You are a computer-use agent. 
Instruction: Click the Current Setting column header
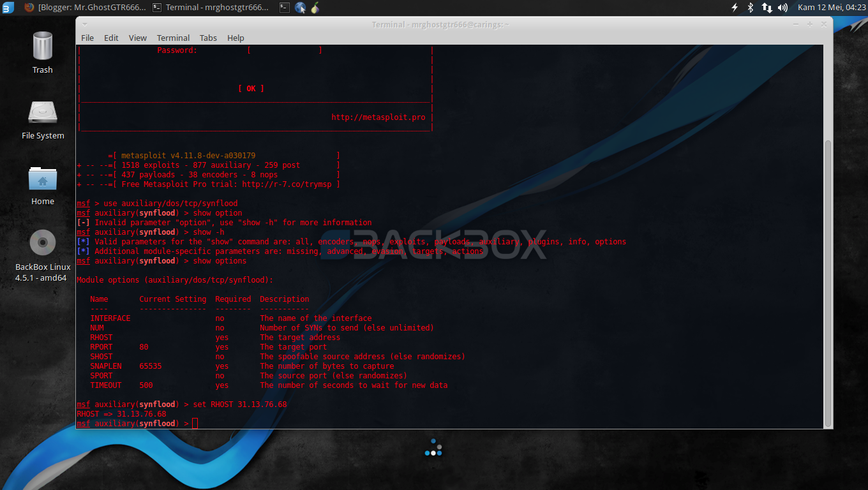coord(173,299)
